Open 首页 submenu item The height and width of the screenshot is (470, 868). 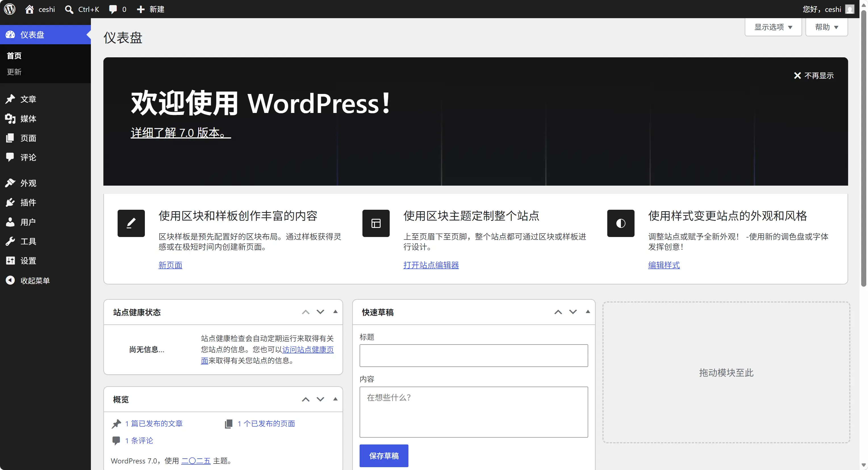pyautogui.click(x=14, y=56)
